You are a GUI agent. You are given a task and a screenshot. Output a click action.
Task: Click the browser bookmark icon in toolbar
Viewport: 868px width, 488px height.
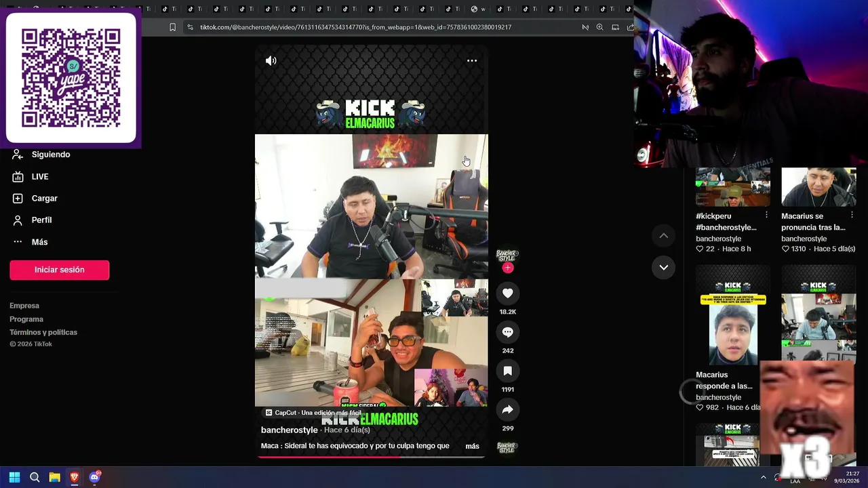click(x=172, y=27)
